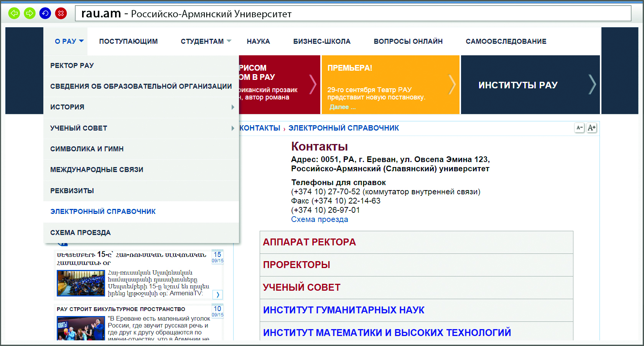Select СИМВОЛИКА И ГИМН menu entry
The image size is (644, 346).
(141, 149)
